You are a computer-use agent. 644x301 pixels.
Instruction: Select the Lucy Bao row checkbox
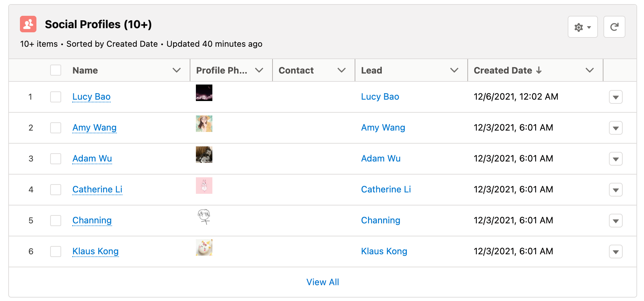[56, 97]
